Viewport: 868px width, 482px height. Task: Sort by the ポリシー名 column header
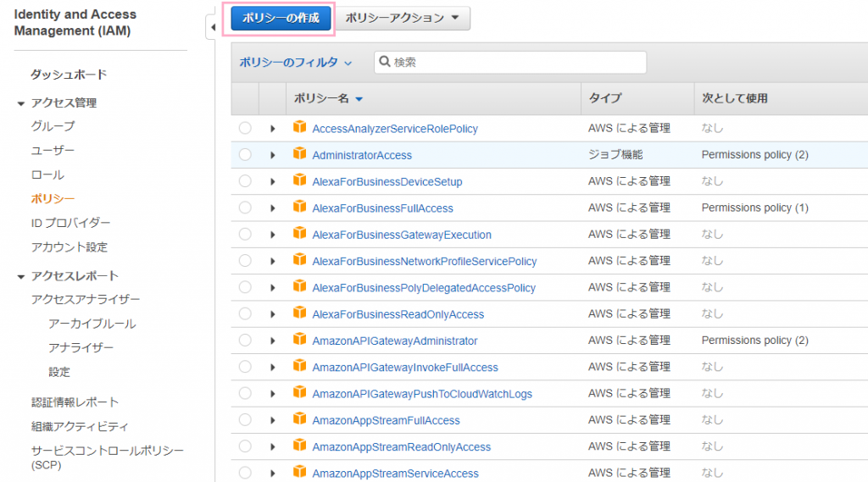tap(328, 98)
